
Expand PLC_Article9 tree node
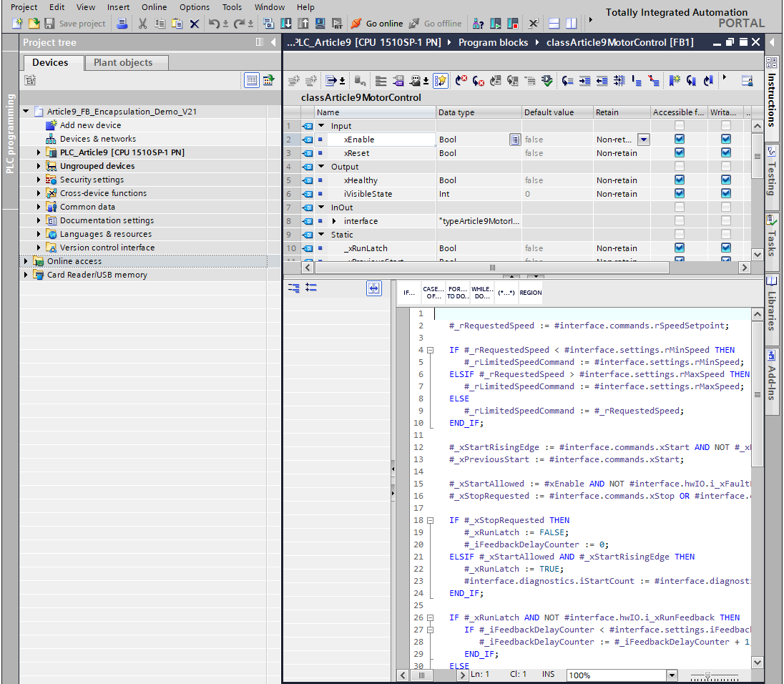(x=39, y=152)
